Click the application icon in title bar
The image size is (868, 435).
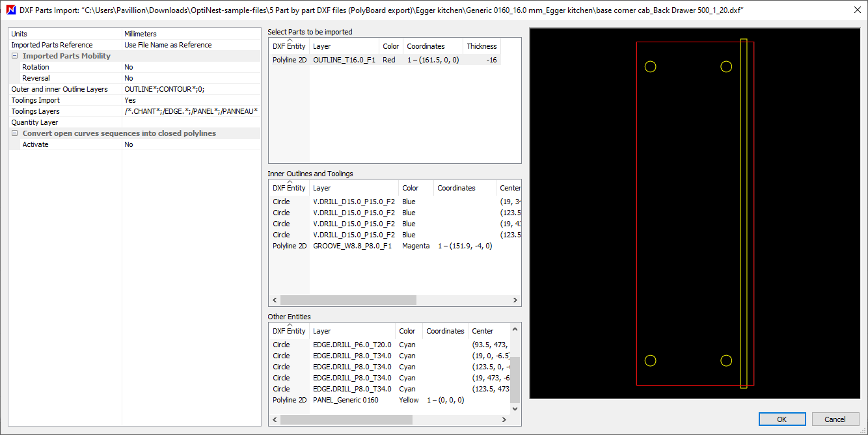pos(10,10)
